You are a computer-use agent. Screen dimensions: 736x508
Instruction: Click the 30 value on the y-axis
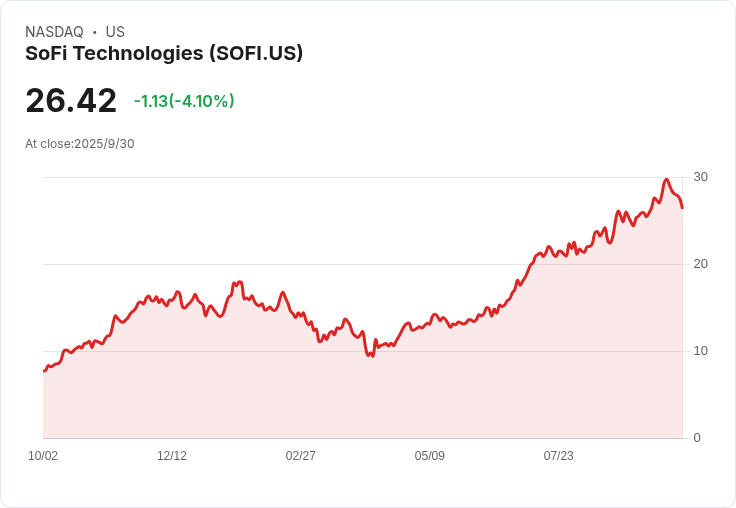700,177
